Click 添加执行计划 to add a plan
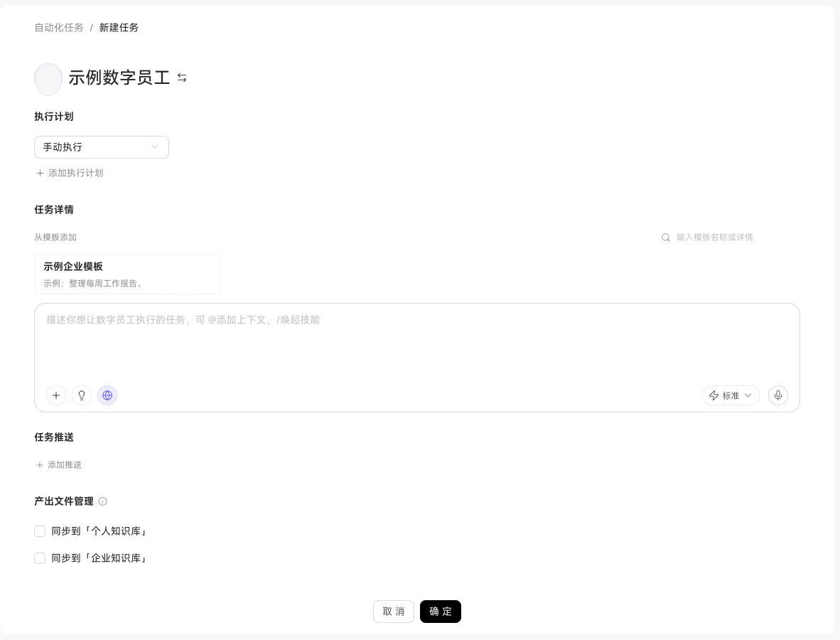The image size is (840, 640). (70, 173)
